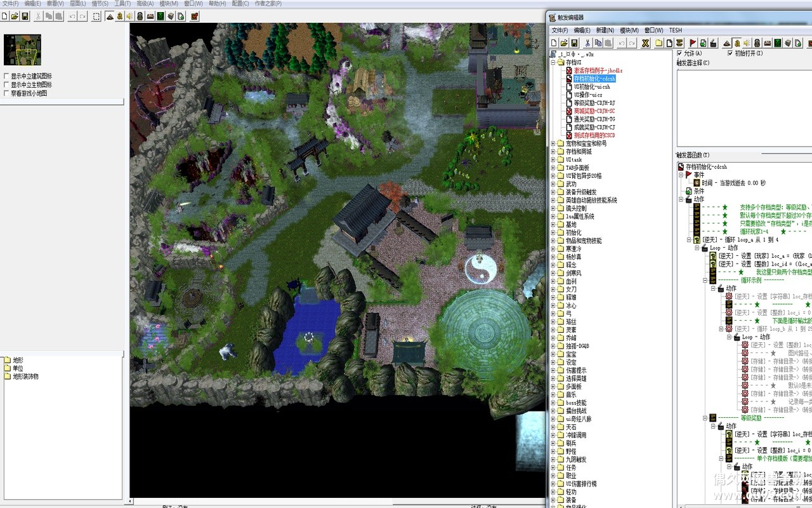This screenshot has height=508, width=812.
Task: Toggle 显示中立生物图标 checkbox
Action: 6,84
